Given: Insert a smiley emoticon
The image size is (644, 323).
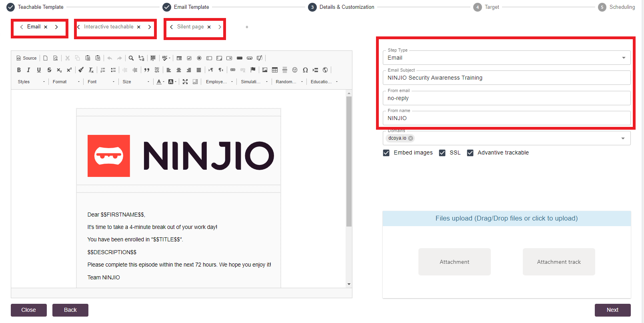Looking at the screenshot, I should tap(295, 70).
